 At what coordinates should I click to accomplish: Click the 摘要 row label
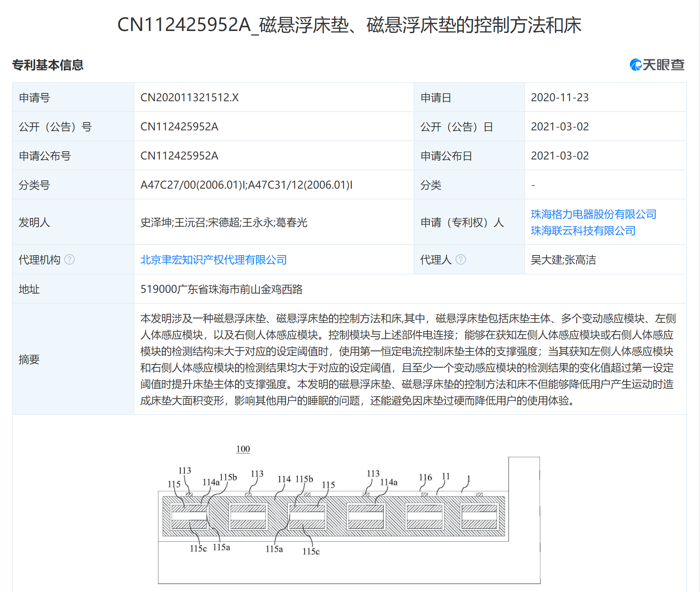coord(29,359)
